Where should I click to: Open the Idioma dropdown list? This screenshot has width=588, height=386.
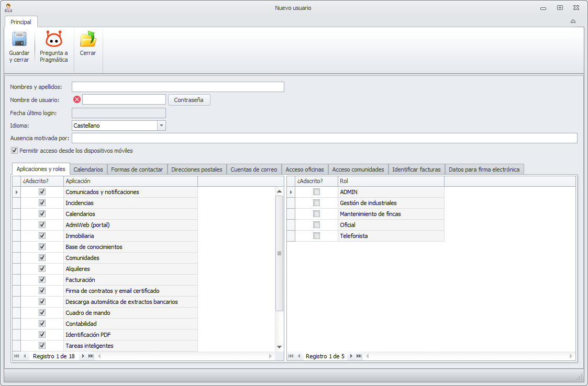point(161,126)
